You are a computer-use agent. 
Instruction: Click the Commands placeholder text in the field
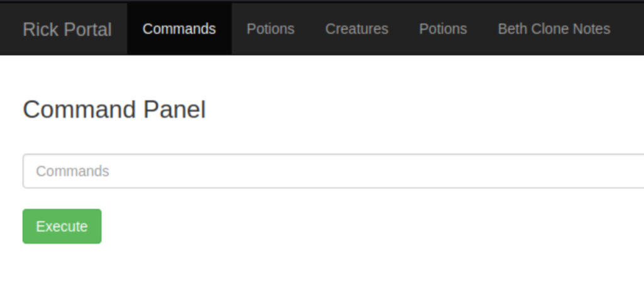point(72,171)
